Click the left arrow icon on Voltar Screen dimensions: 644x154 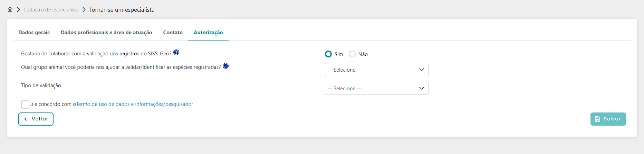point(26,119)
